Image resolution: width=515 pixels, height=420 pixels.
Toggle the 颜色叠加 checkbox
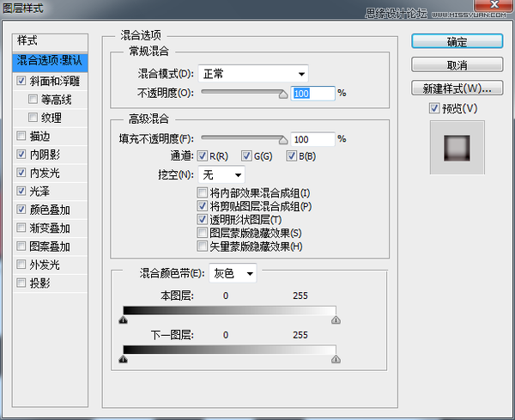[21, 209]
